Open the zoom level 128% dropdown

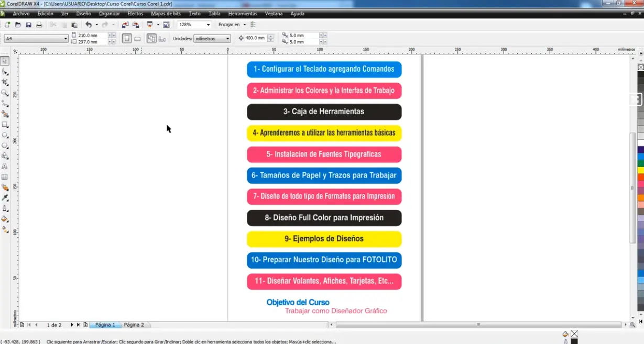point(208,25)
